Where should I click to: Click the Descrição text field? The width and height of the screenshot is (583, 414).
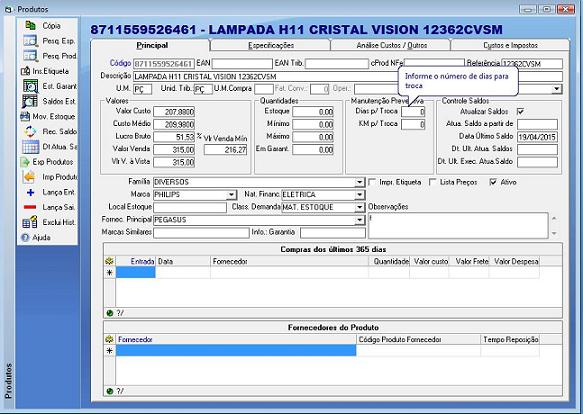click(x=348, y=77)
